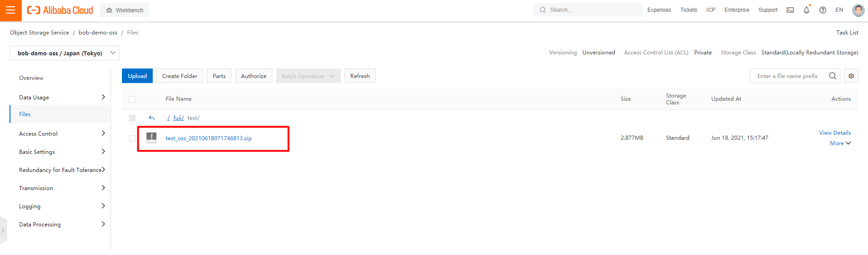Open the Task List

[x=847, y=33]
